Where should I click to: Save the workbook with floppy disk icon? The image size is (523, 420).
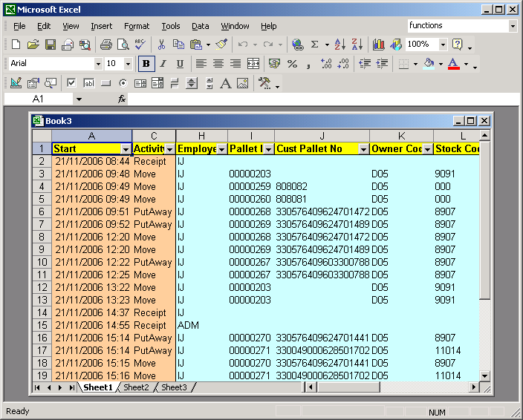click(x=51, y=45)
